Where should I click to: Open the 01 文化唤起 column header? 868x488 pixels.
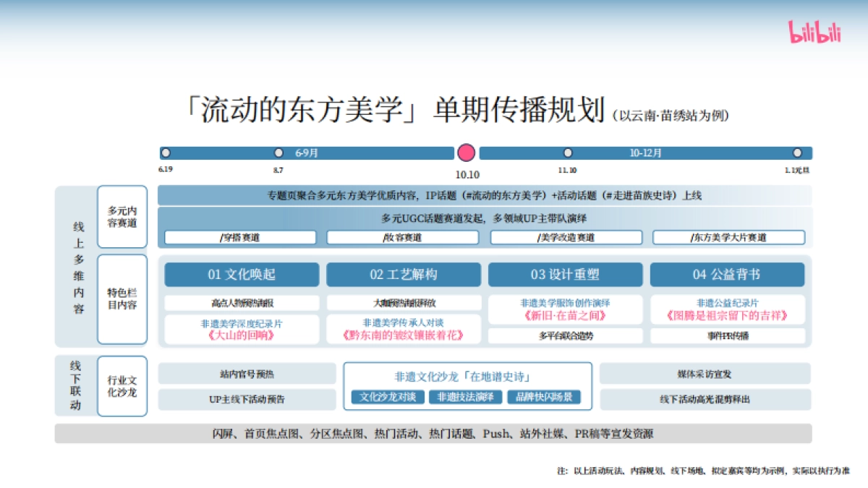[242, 275]
